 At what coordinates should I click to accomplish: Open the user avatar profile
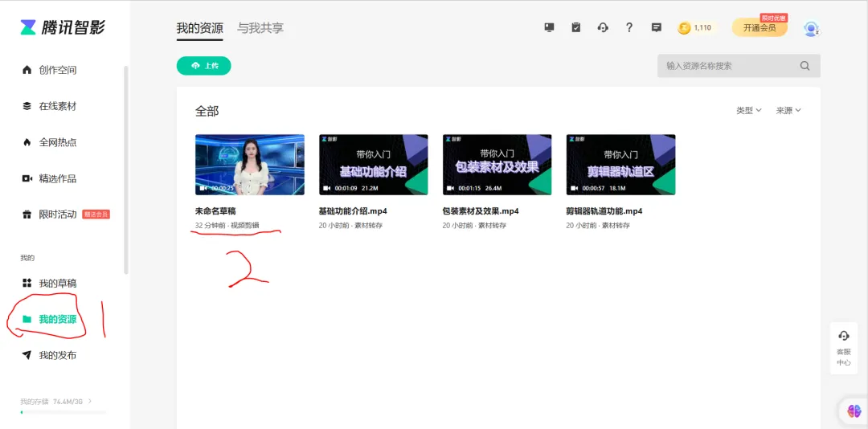click(811, 28)
